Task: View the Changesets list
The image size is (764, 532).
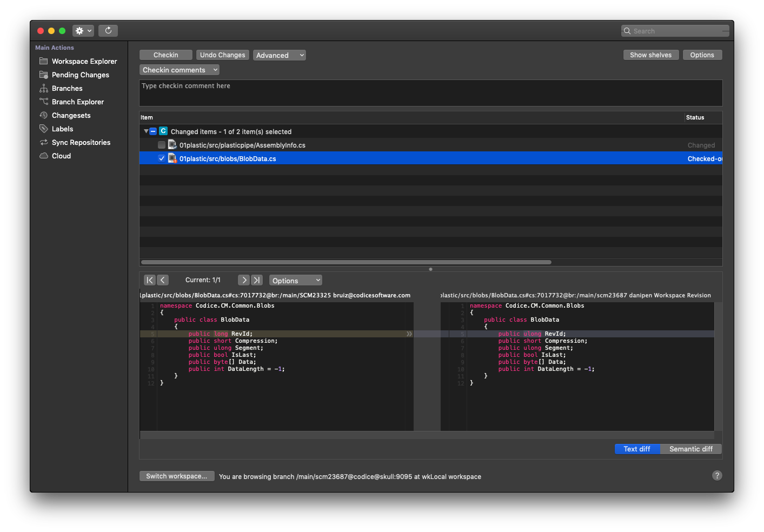Action: pos(70,115)
